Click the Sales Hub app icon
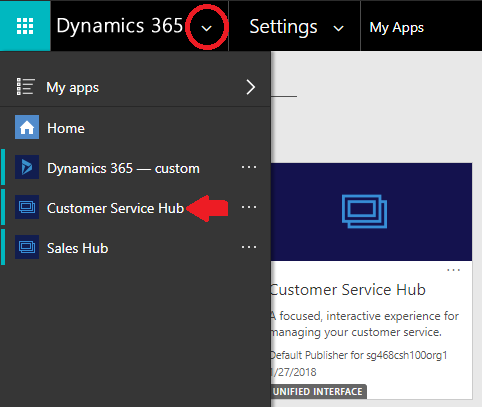The image size is (482, 407). click(x=27, y=247)
